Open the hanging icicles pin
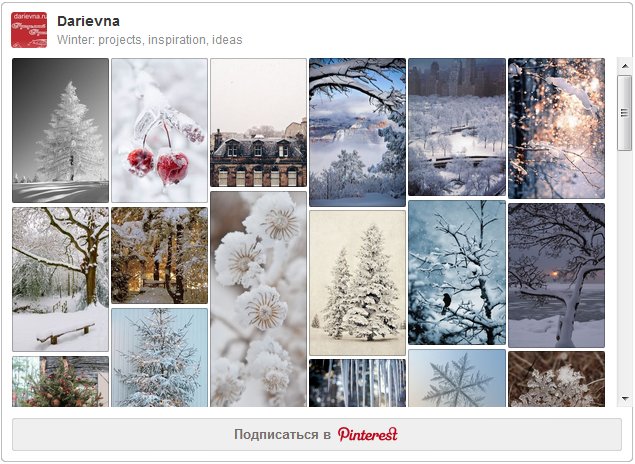635x464 pixels. (357, 383)
